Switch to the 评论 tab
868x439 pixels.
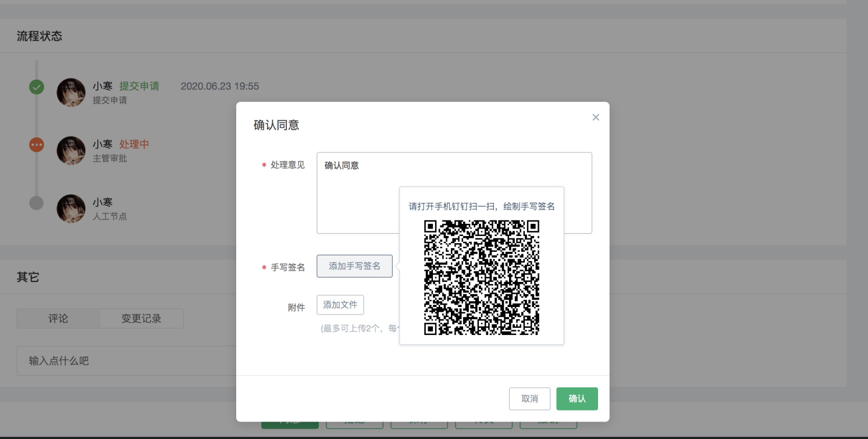tap(58, 319)
